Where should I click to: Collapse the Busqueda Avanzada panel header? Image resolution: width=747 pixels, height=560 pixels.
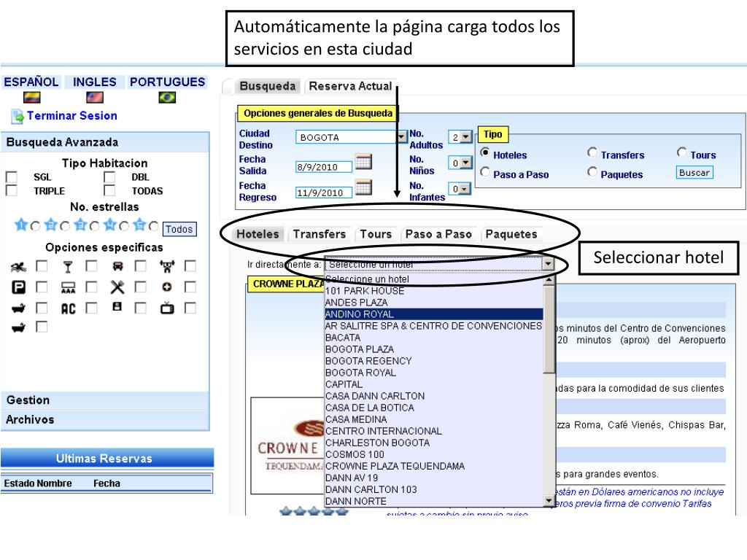coord(105,142)
